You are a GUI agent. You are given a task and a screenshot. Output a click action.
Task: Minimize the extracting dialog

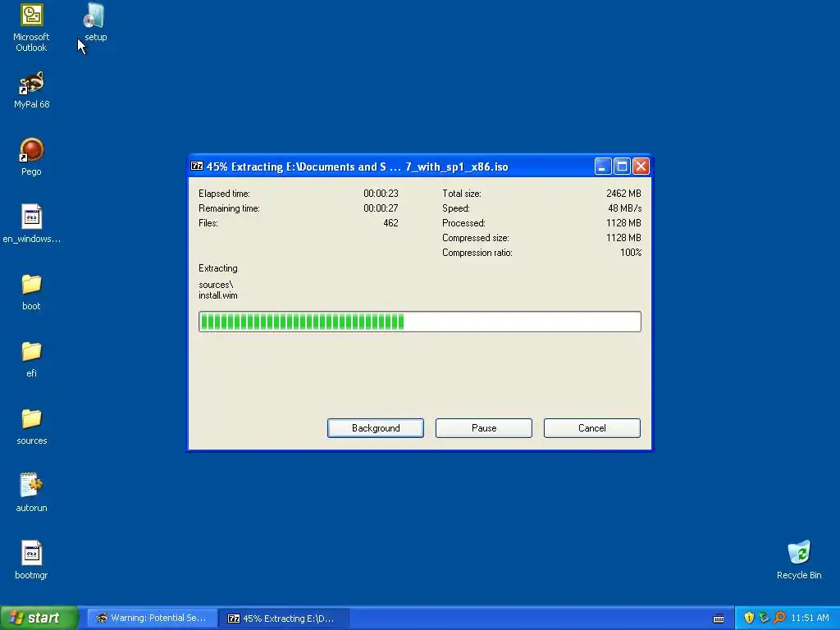click(x=603, y=166)
